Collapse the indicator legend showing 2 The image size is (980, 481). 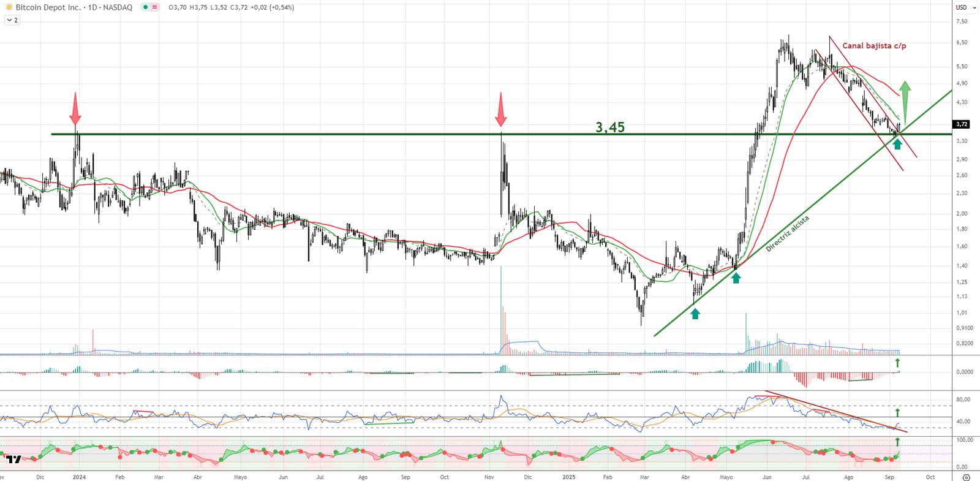[x=12, y=20]
